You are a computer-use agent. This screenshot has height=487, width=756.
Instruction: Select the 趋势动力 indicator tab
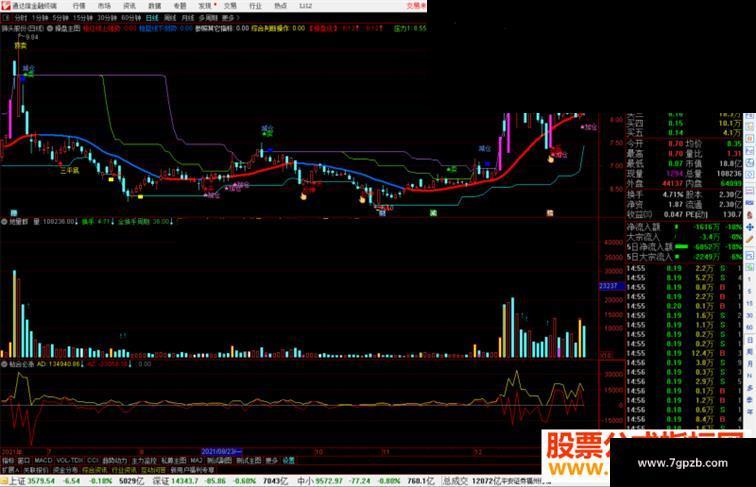pos(115,461)
